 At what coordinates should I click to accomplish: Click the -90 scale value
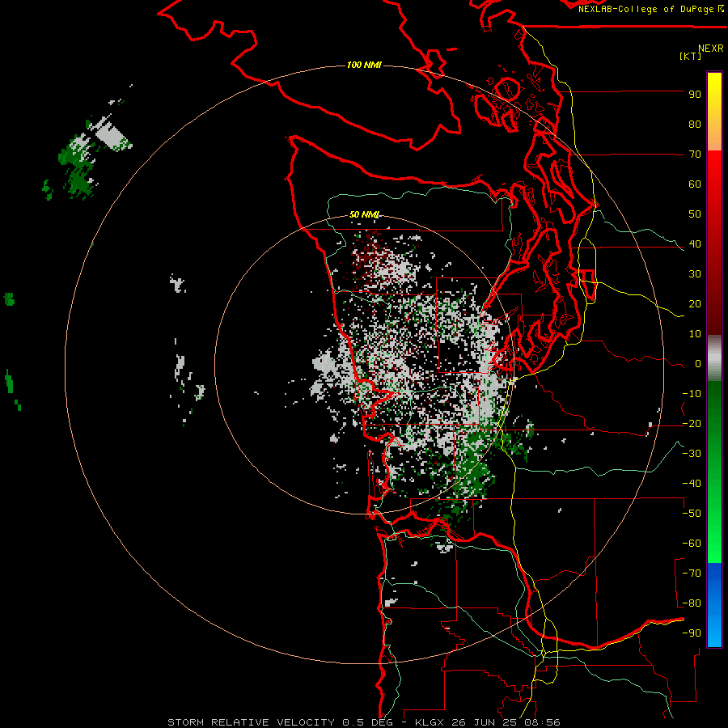coord(692,633)
